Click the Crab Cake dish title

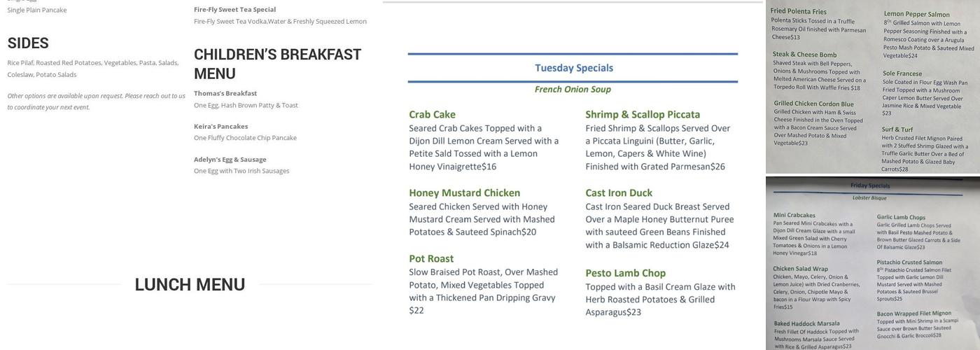click(432, 114)
